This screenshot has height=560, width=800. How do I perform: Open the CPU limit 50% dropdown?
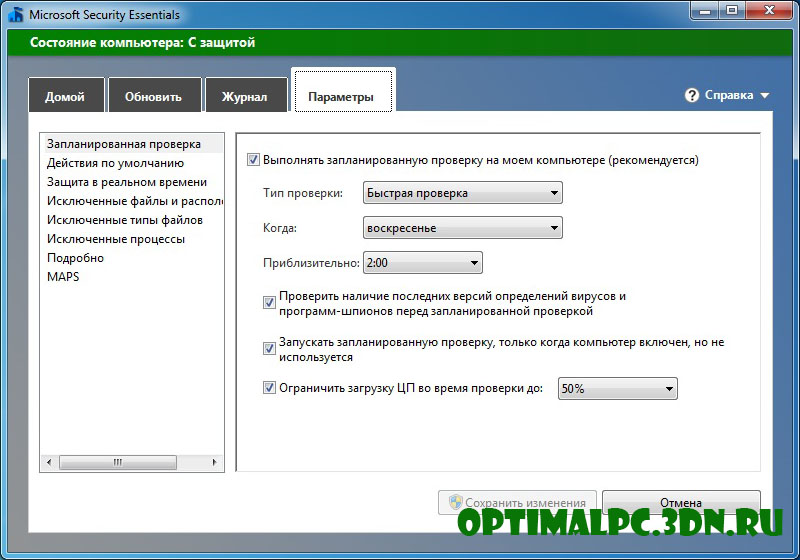[617, 389]
